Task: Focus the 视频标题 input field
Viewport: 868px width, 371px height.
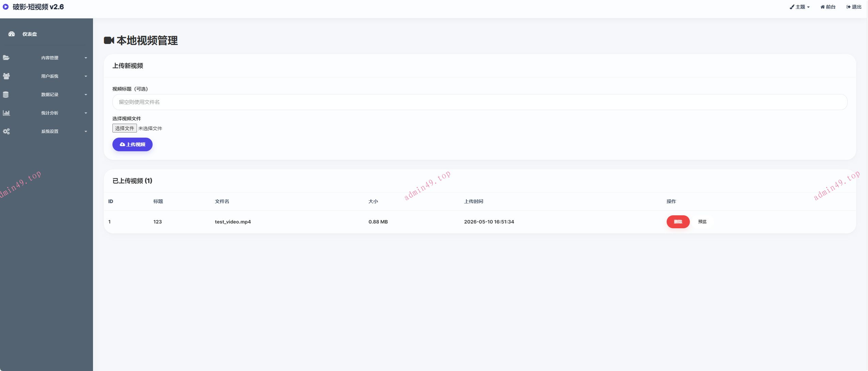Action: (x=480, y=102)
